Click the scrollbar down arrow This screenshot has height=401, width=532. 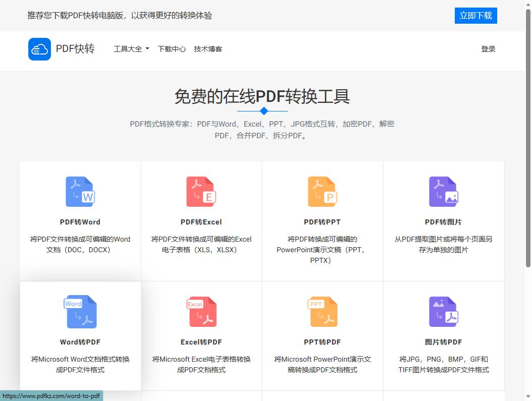[528, 396]
